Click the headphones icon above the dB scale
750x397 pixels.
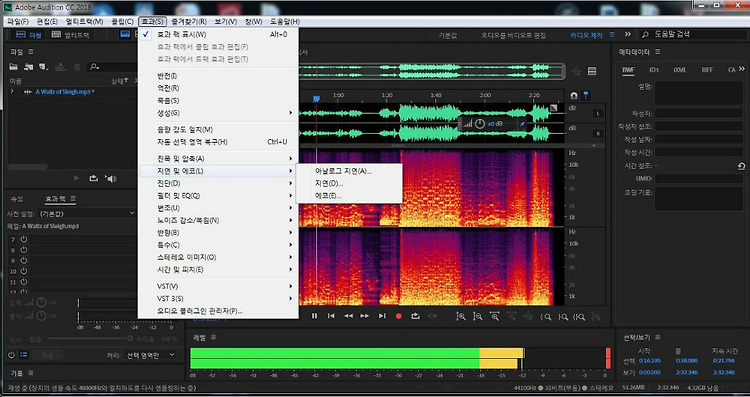[x=574, y=95]
